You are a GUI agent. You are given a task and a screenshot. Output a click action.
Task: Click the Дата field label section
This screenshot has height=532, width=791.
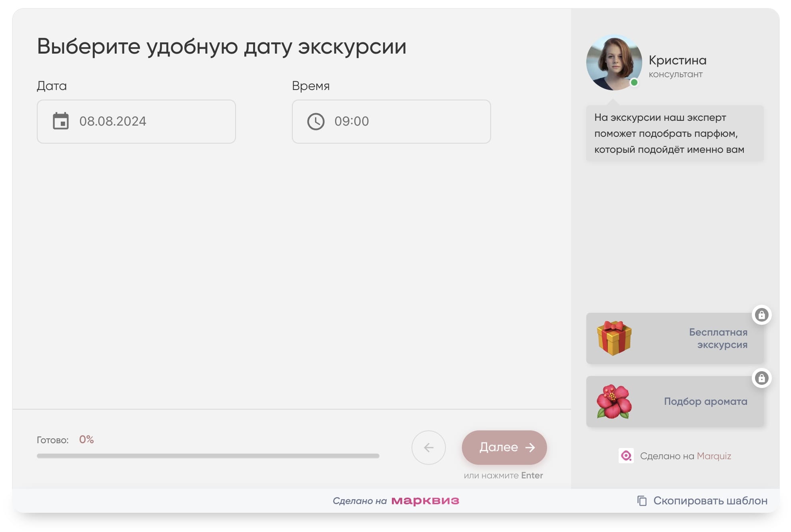pyautogui.click(x=52, y=85)
